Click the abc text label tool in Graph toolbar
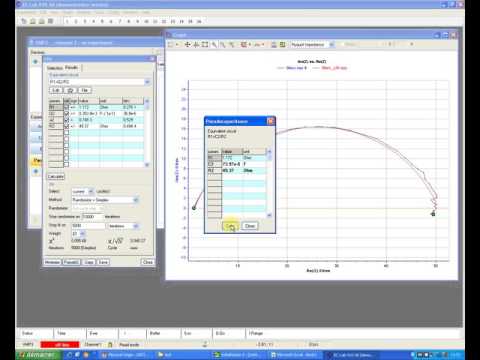 coord(257,44)
